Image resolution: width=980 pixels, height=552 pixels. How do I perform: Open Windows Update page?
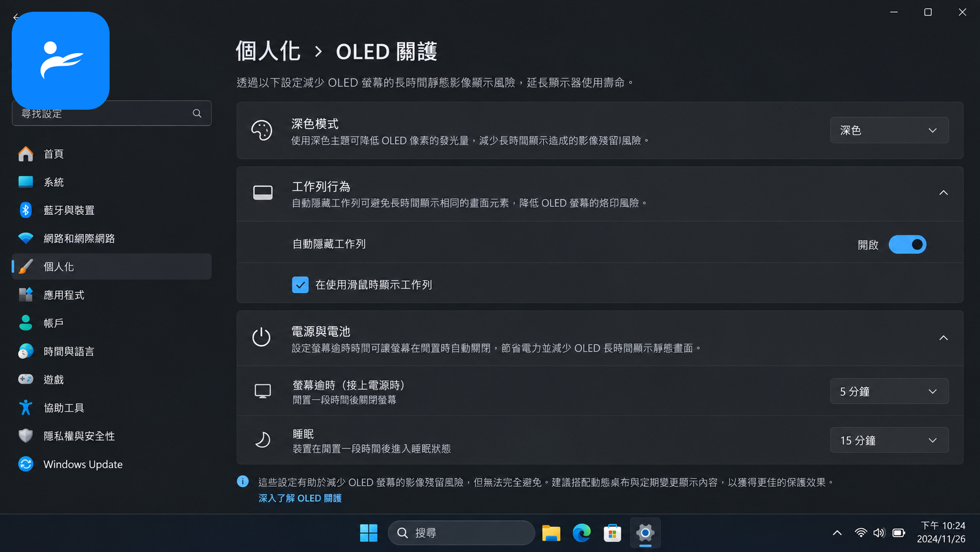[111, 464]
